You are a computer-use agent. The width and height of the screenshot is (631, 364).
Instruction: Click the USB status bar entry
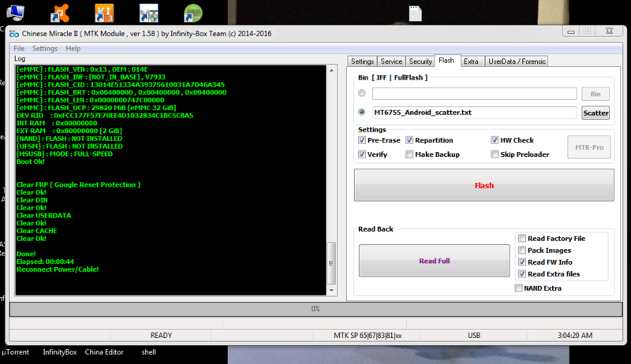click(x=474, y=336)
